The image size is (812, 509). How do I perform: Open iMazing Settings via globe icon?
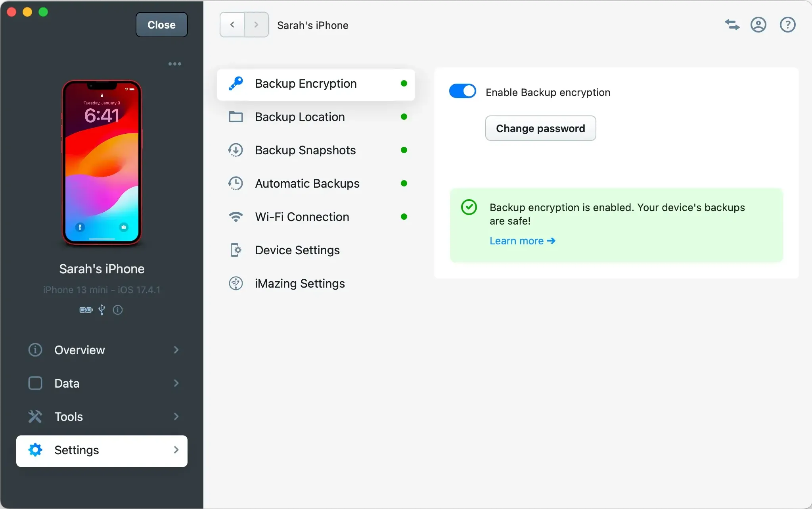236,283
